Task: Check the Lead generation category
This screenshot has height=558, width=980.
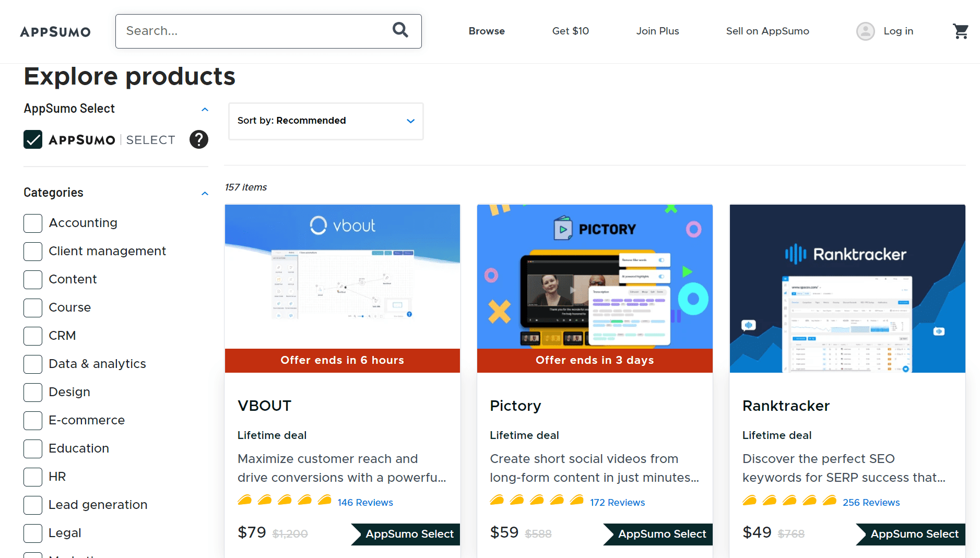Action: (33, 505)
